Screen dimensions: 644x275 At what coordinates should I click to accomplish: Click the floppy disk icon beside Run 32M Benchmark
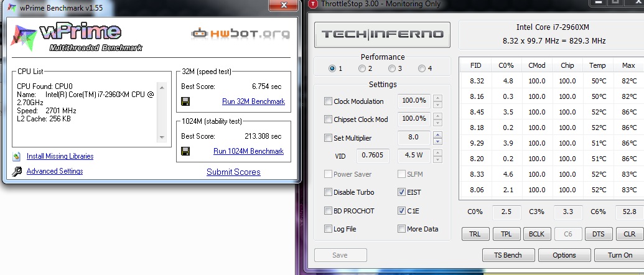click(x=185, y=101)
